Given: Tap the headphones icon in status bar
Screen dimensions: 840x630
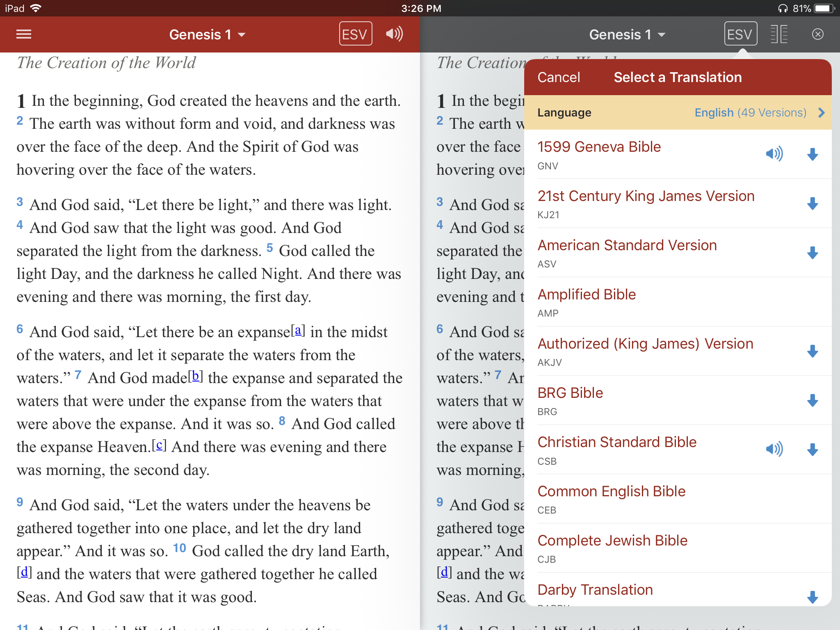Looking at the screenshot, I should pos(783,8).
